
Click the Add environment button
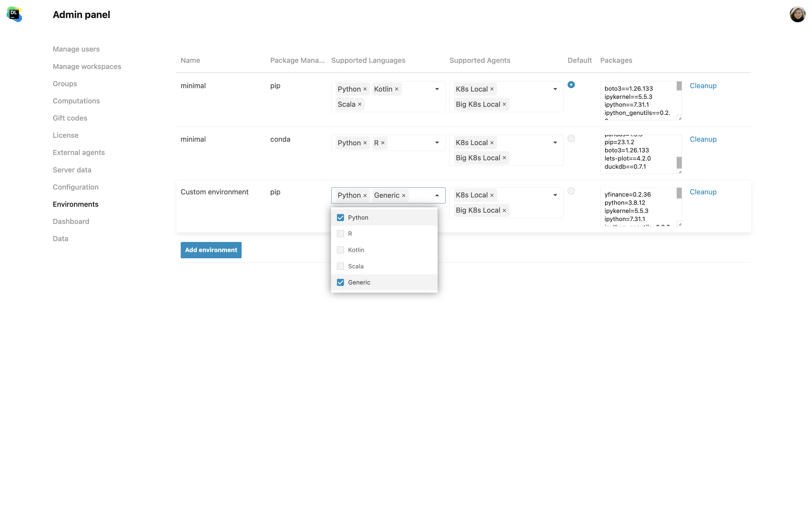(211, 250)
